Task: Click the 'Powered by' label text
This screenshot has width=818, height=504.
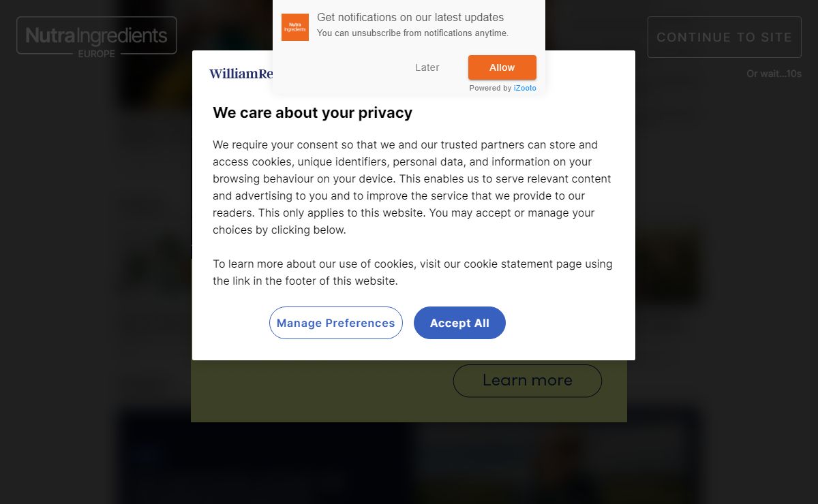Action: pos(490,88)
